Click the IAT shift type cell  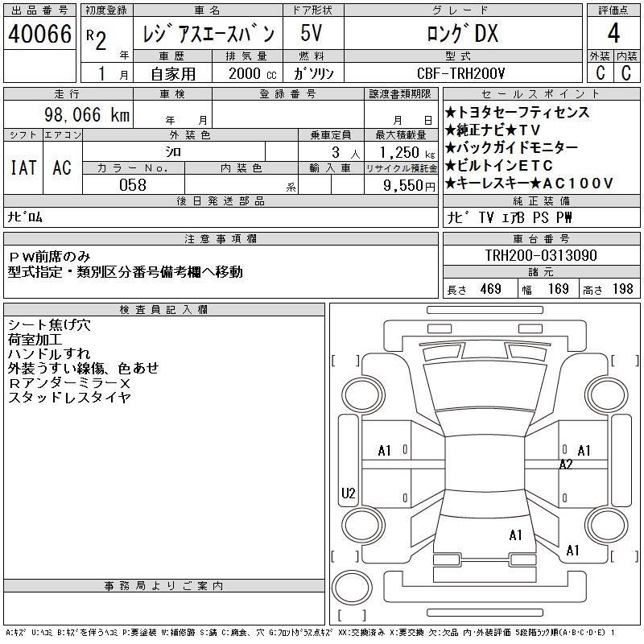click(x=23, y=167)
